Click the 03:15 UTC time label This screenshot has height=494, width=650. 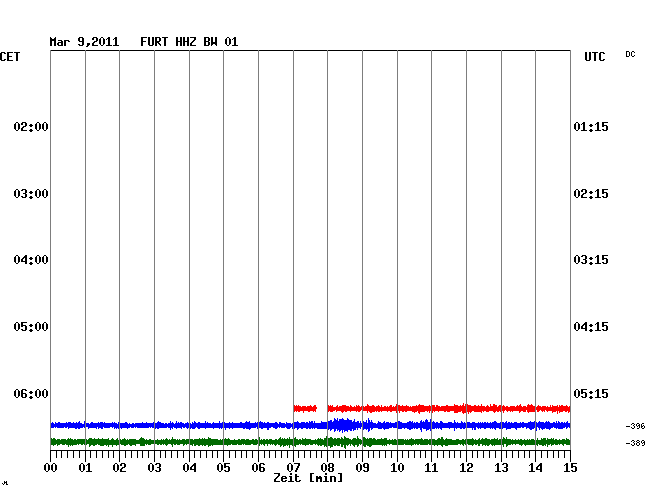pos(591,260)
